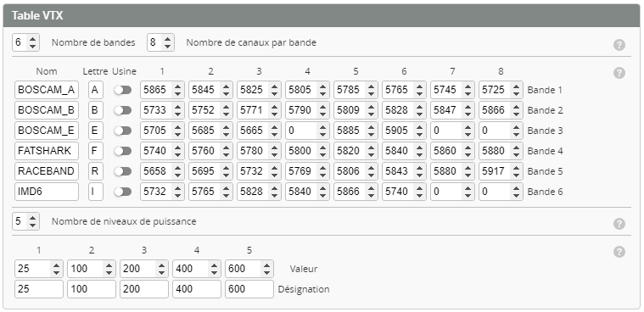
Task: Click the BOSCAM_A channel 1 field 5865
Action: [162, 90]
